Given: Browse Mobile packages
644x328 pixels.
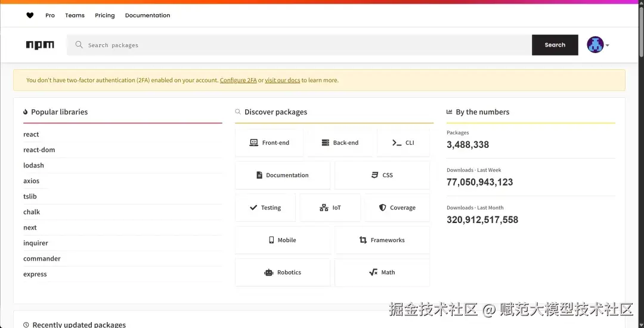Looking at the screenshot, I should coord(282,240).
